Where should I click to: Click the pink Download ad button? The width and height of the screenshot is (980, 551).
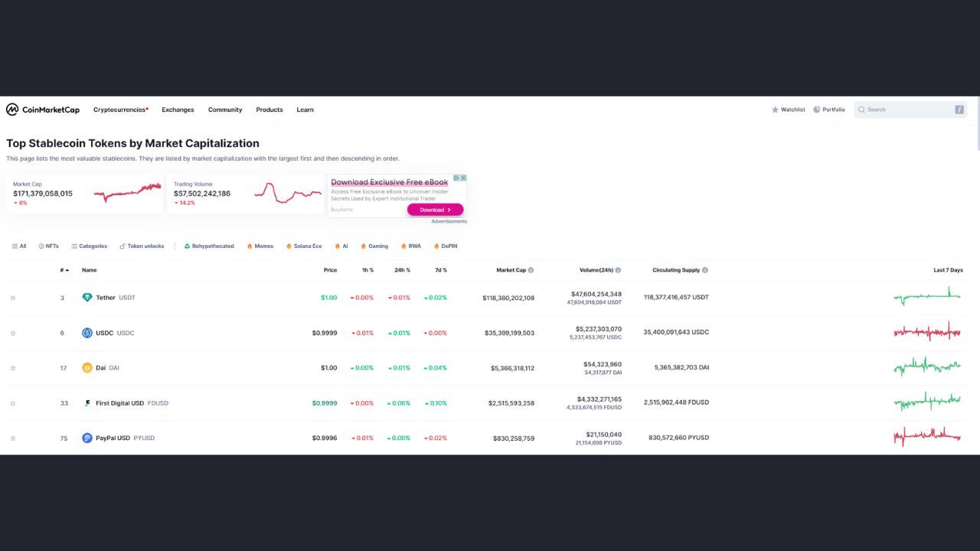tap(435, 210)
